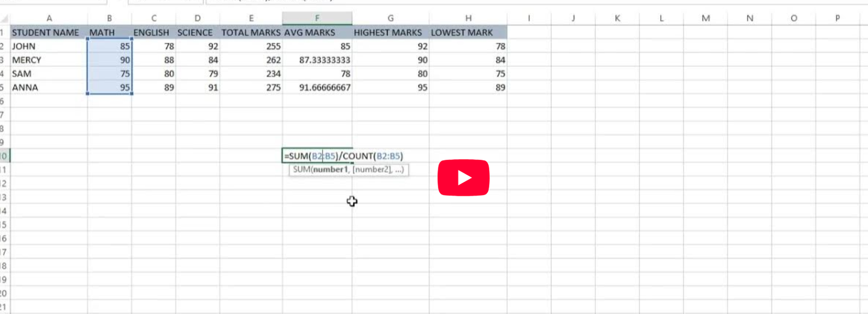Click number1 argument in the formula tooltip

coord(330,170)
